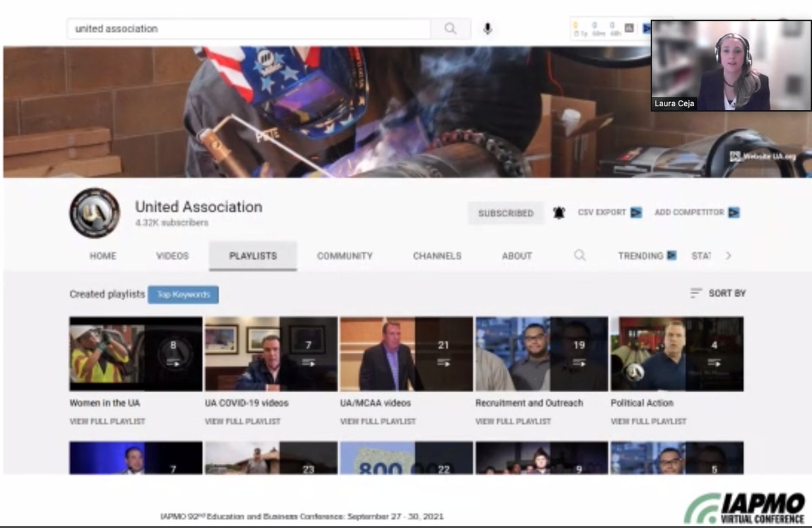Open the SORT BY dropdown
Screen dimensions: 812x528
tap(717, 293)
